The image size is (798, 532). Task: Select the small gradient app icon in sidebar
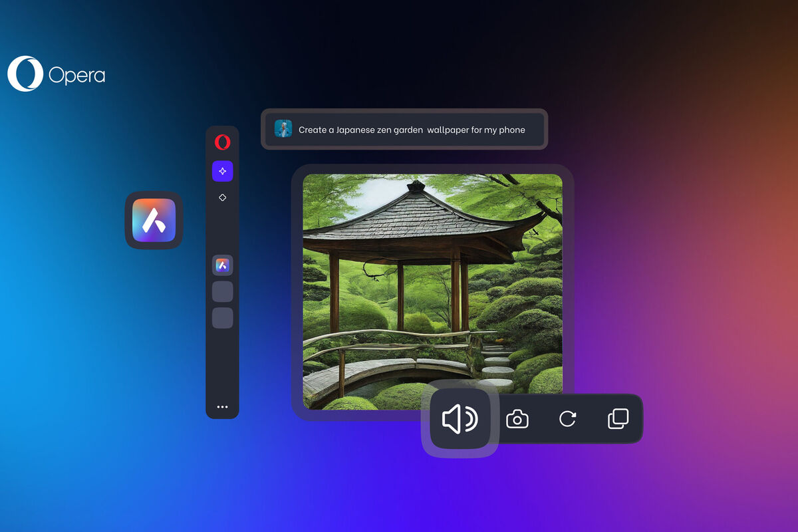[x=222, y=265]
